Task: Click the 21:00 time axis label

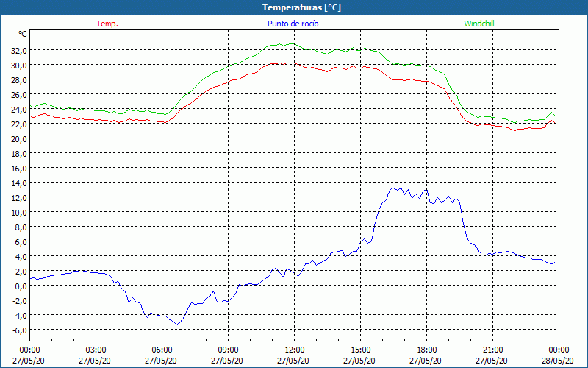Action: coord(492,350)
